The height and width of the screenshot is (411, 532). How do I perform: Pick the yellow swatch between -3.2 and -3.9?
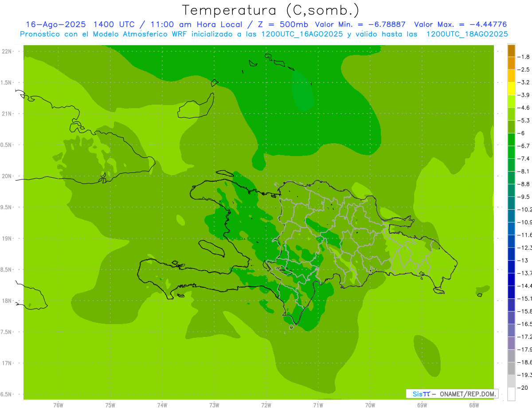511,89
